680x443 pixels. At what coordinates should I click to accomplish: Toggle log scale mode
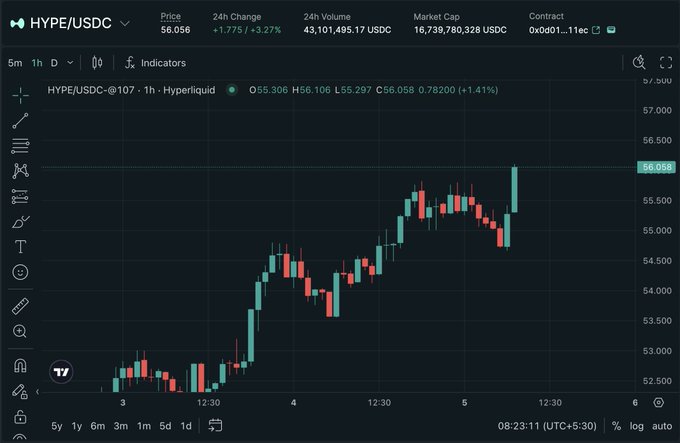637,426
